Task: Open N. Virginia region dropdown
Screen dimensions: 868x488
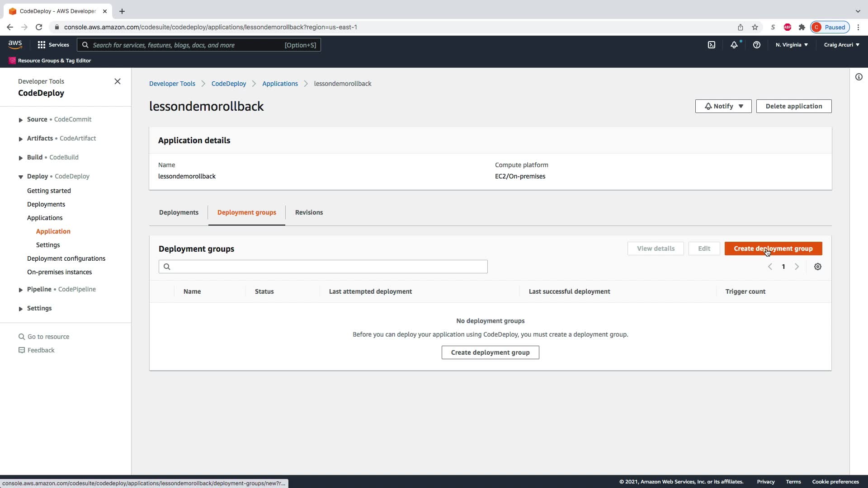Action: (792, 45)
